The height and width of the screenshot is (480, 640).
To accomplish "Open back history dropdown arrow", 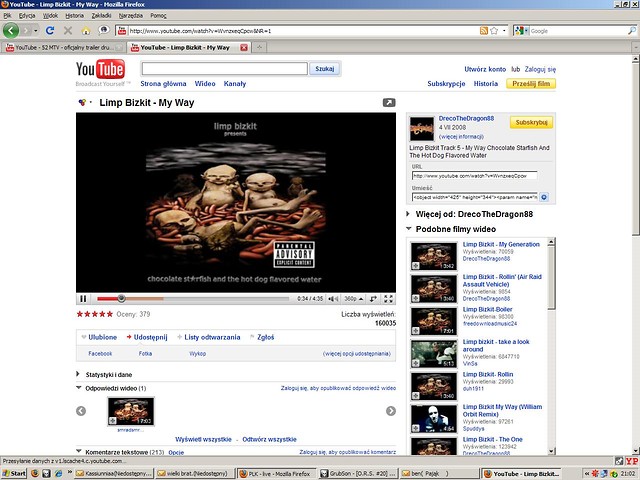I will (36, 31).
